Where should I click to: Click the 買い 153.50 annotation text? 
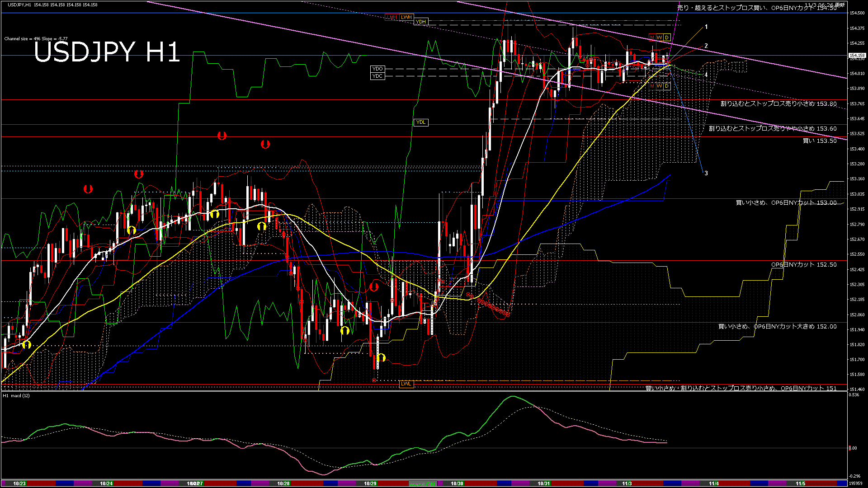[x=819, y=141]
